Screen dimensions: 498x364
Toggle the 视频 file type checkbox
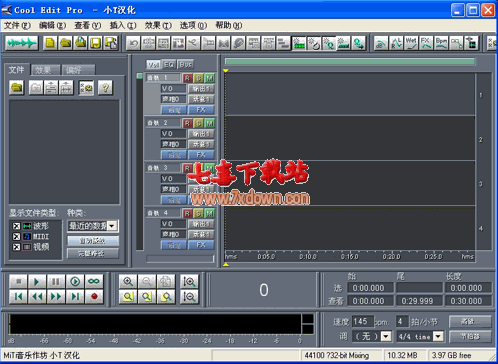(16, 247)
